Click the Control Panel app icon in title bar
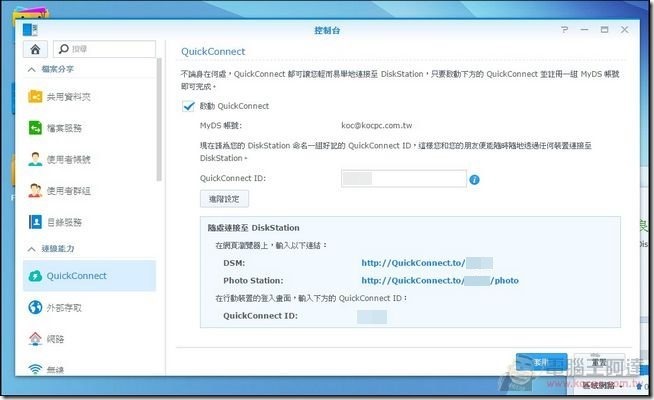654x400 pixels. [30, 30]
